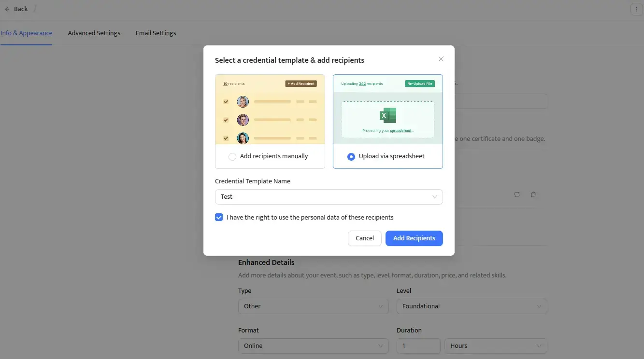This screenshot has height=359, width=644.
Task: Select the Add recipients manually option
Action: click(x=232, y=156)
